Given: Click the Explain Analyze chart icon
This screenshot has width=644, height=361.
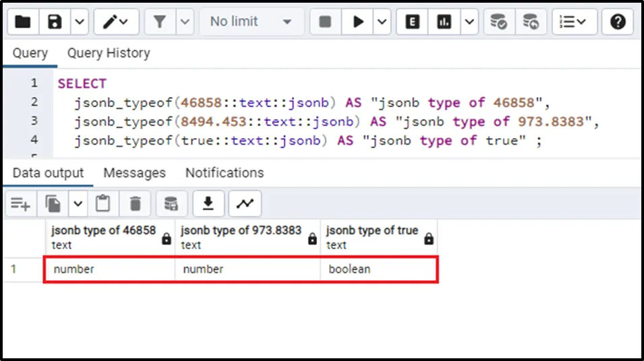Looking at the screenshot, I should [444, 22].
